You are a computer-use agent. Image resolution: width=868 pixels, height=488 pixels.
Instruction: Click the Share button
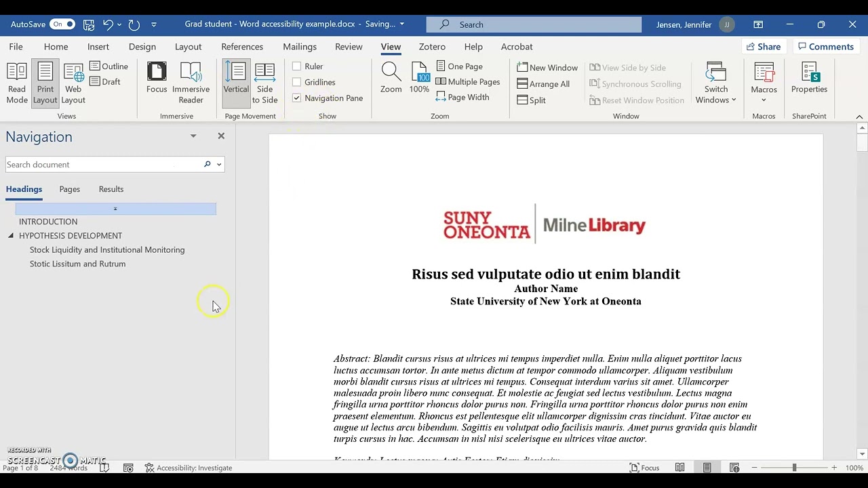click(763, 47)
